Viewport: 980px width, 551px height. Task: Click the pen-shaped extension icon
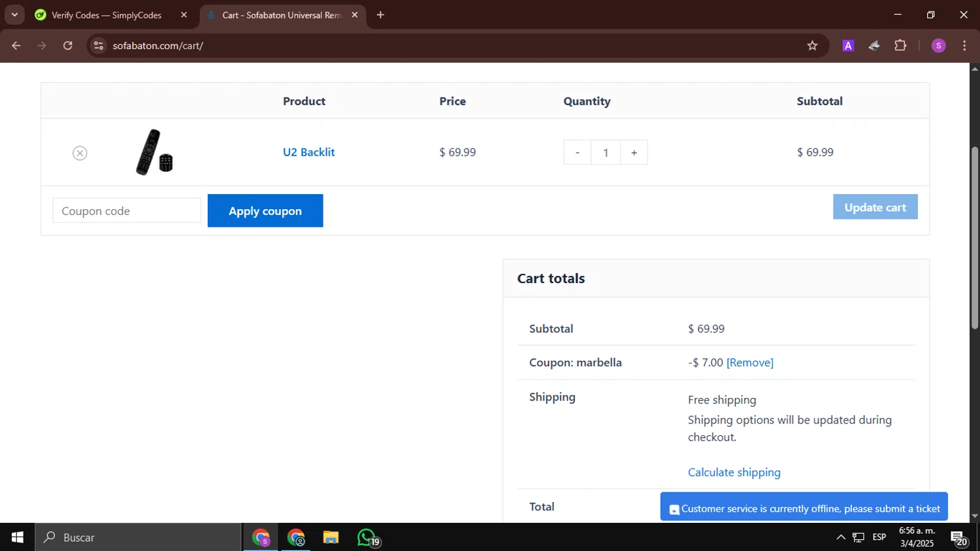[874, 46]
